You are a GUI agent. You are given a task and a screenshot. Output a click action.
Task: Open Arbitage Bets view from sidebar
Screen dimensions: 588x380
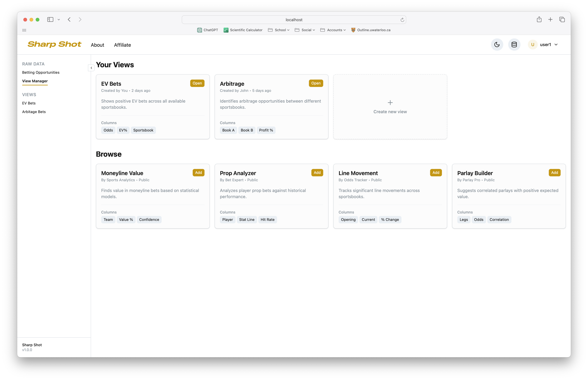click(x=34, y=112)
